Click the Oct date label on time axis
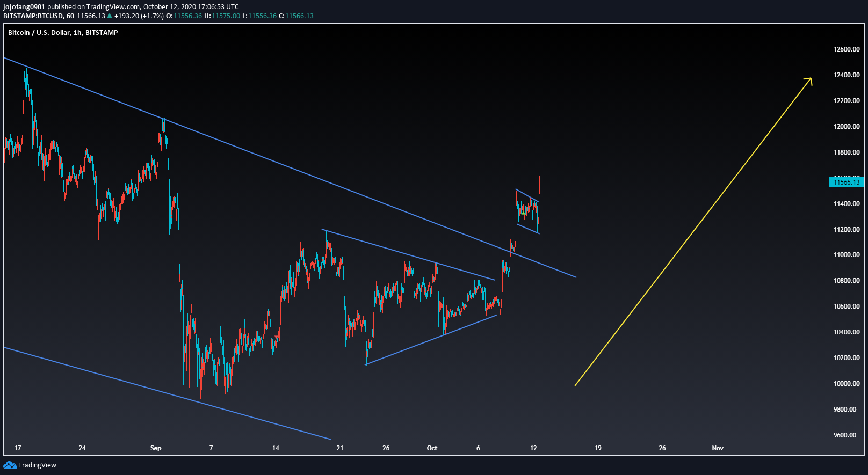The height and width of the screenshot is (475, 868). click(432, 448)
